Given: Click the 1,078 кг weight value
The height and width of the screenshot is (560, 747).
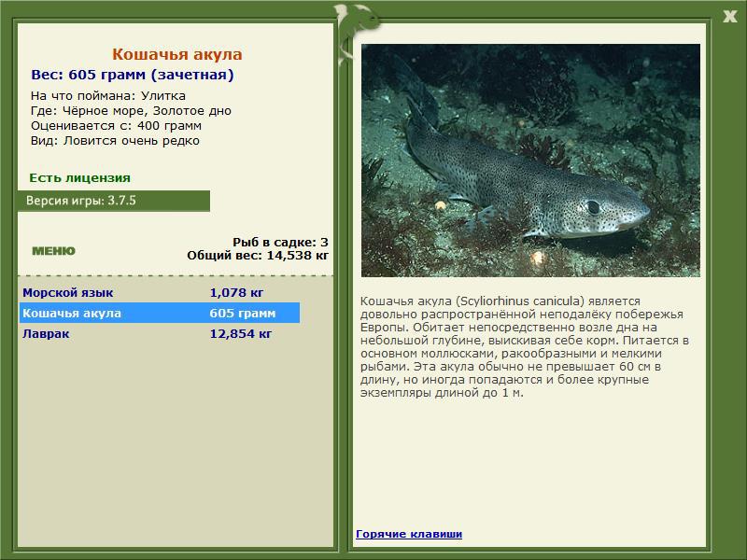Looking at the screenshot, I should pos(236,293).
